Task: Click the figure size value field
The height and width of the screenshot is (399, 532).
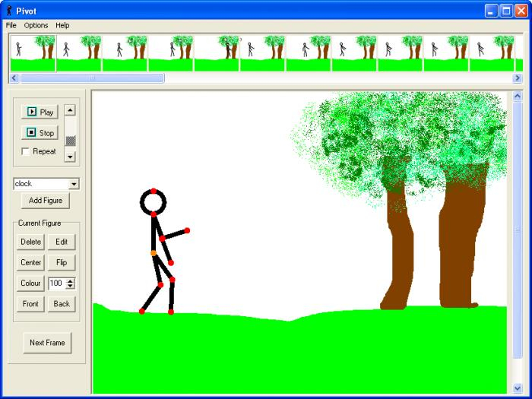Action: click(57, 283)
